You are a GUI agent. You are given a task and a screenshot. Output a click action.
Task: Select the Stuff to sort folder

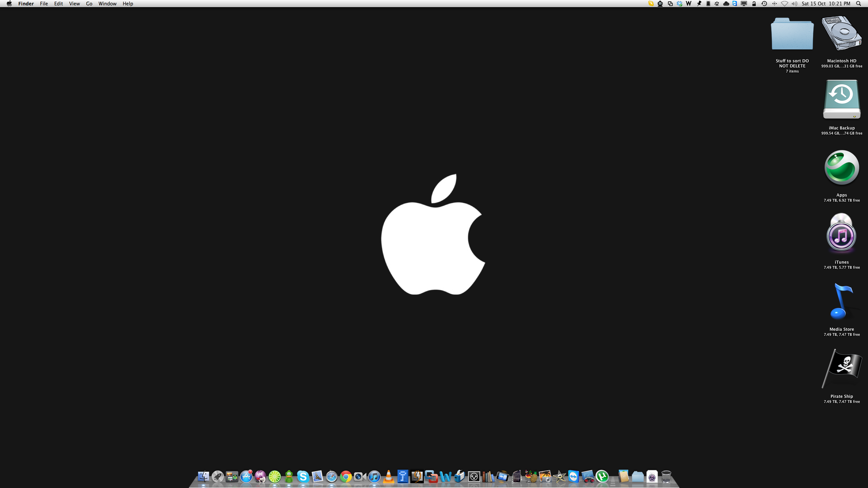click(792, 34)
